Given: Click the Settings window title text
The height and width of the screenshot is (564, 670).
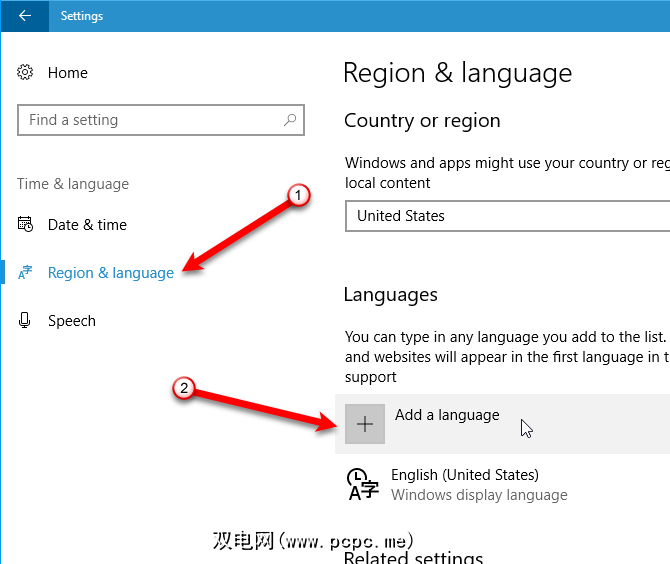Looking at the screenshot, I should [x=82, y=16].
